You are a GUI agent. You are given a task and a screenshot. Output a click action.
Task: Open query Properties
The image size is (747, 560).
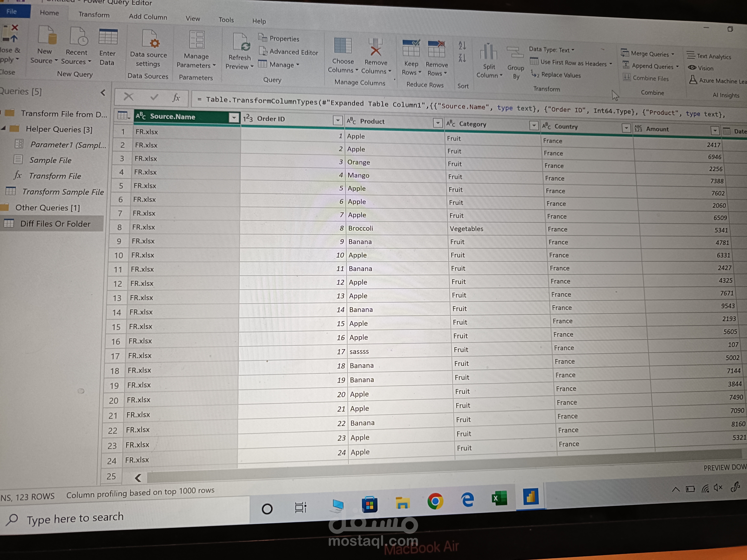point(279,38)
